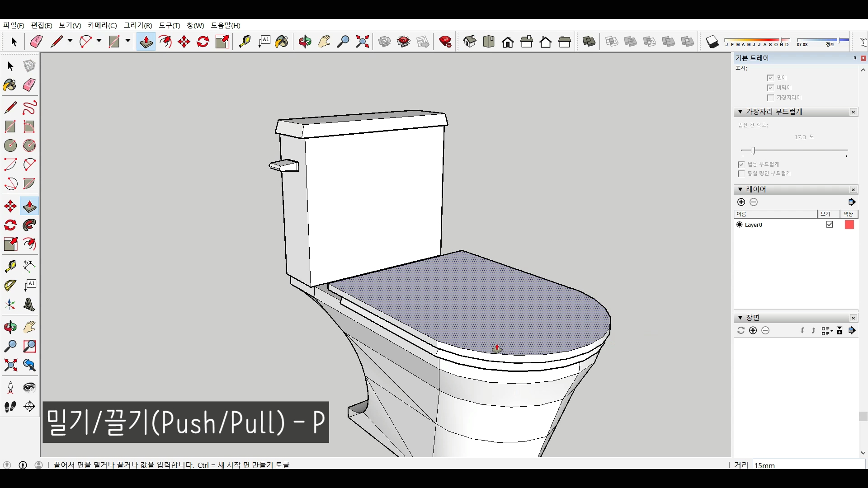Select the Paint Bucket tool
This screenshot has width=868, height=488.
[10, 85]
